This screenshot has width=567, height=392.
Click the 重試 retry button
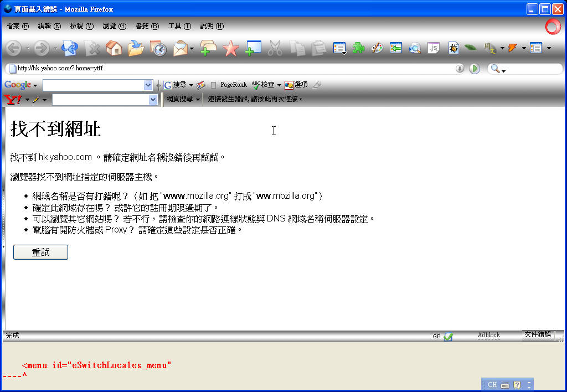click(40, 252)
